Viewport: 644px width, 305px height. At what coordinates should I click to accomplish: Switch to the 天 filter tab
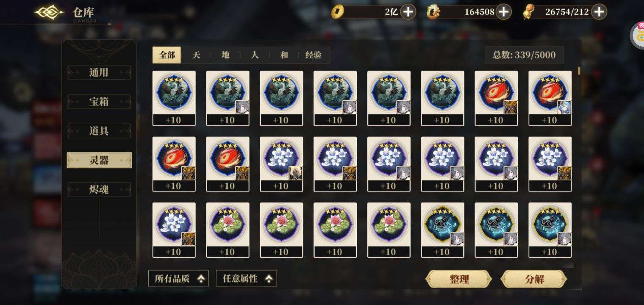196,55
